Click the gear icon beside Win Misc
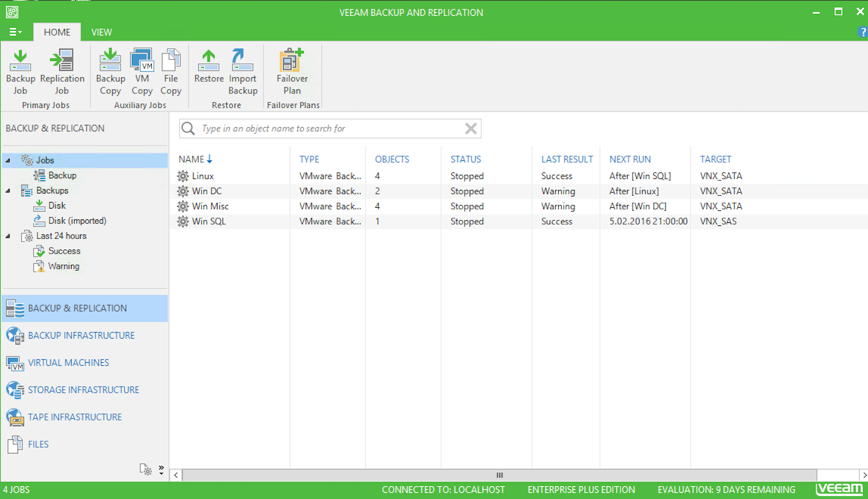 [183, 206]
